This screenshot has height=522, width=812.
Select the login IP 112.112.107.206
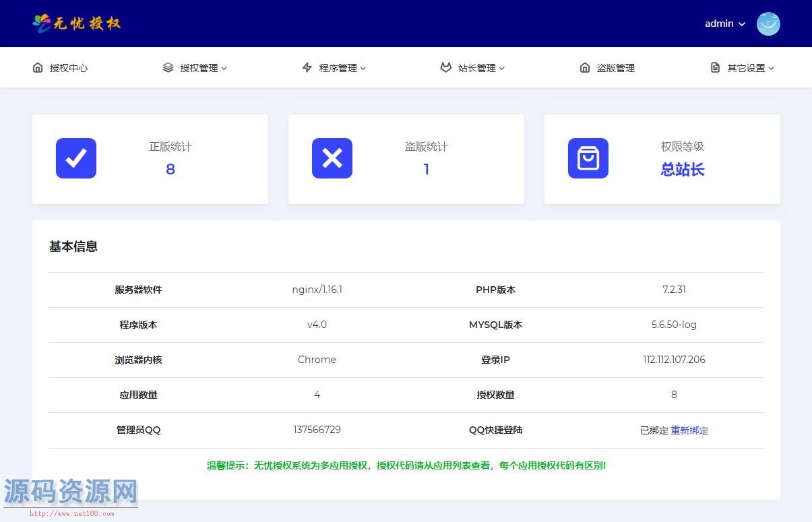[x=674, y=360]
